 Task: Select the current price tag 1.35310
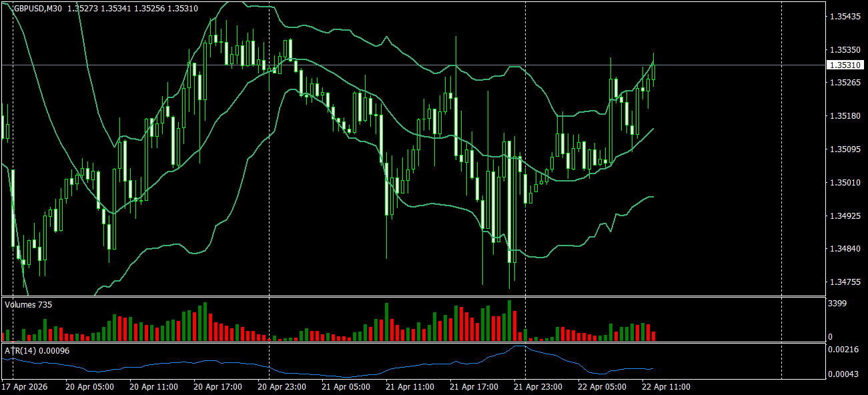click(x=844, y=65)
